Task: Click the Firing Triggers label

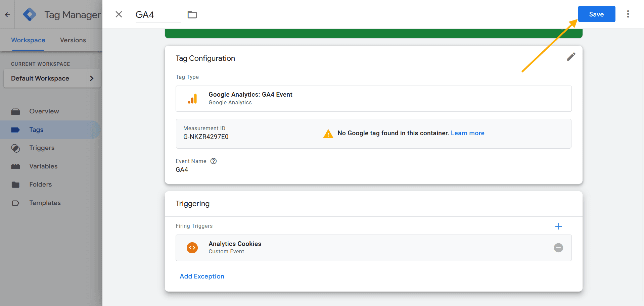Action: tap(194, 226)
